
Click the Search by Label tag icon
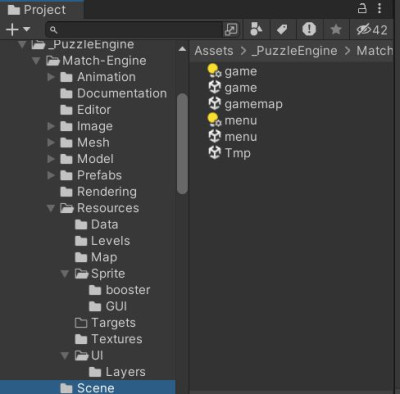pyautogui.click(x=282, y=29)
